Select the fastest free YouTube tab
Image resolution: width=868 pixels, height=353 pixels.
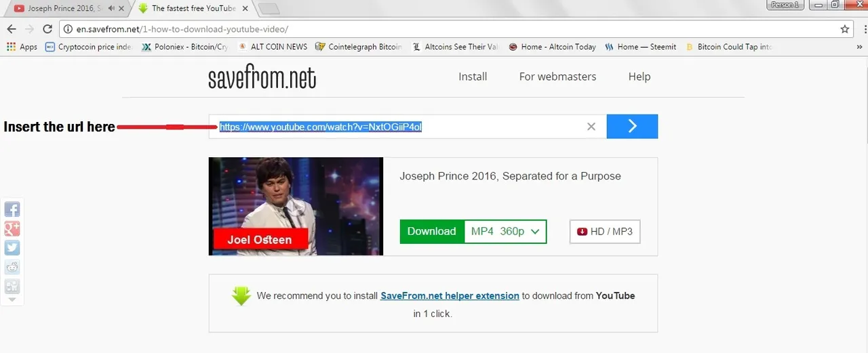pos(193,8)
